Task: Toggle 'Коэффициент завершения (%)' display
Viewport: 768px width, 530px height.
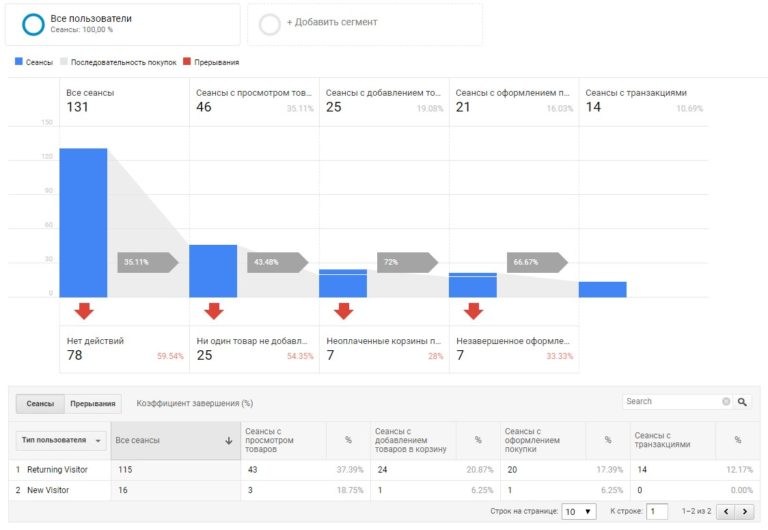Action: coord(194,404)
